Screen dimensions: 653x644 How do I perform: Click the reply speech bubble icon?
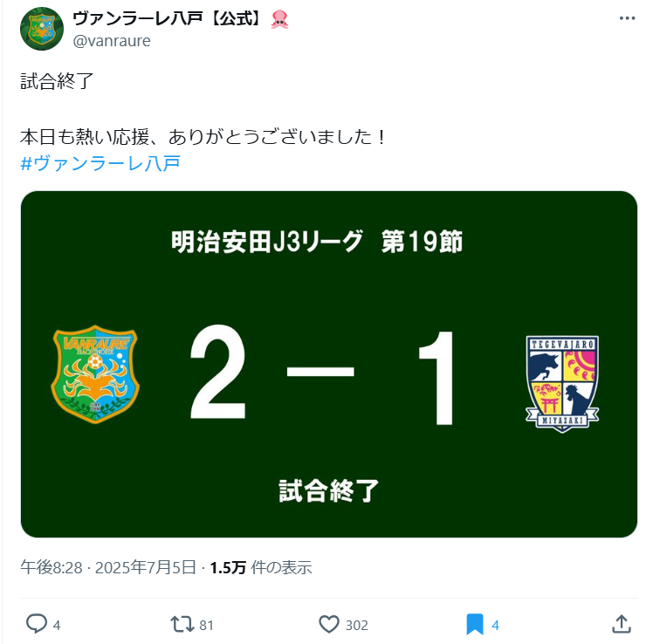pos(37,624)
